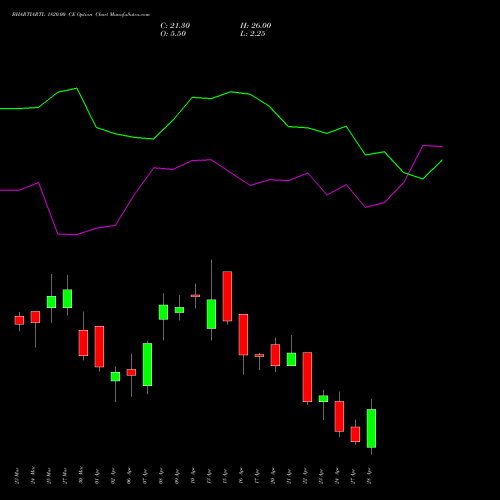Click the "22 Apr" date axis label

tap(305, 476)
